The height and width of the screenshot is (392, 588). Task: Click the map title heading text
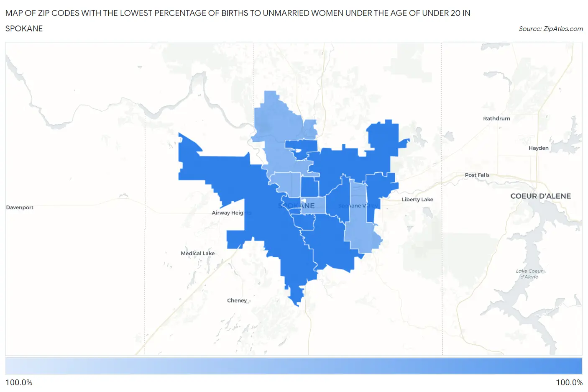pos(238,21)
